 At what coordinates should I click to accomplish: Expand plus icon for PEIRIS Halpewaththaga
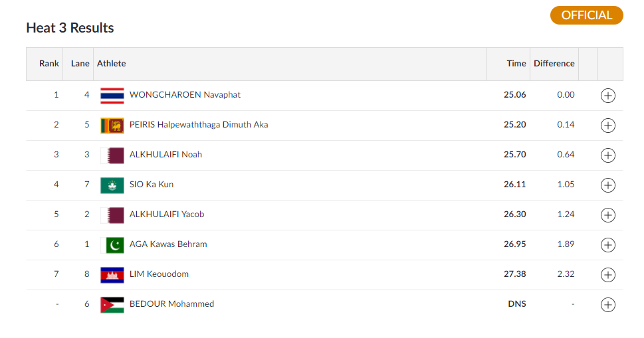608,126
